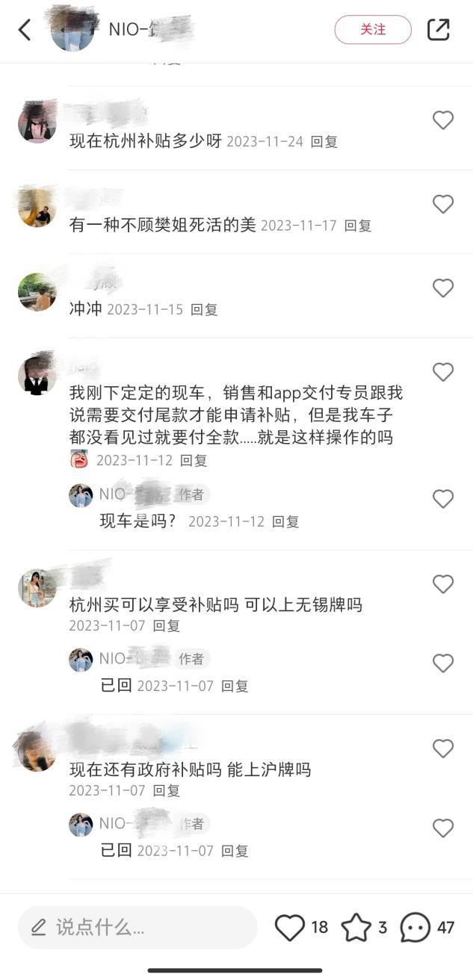Reply to the 2023-11-17 comment

pos(358,226)
